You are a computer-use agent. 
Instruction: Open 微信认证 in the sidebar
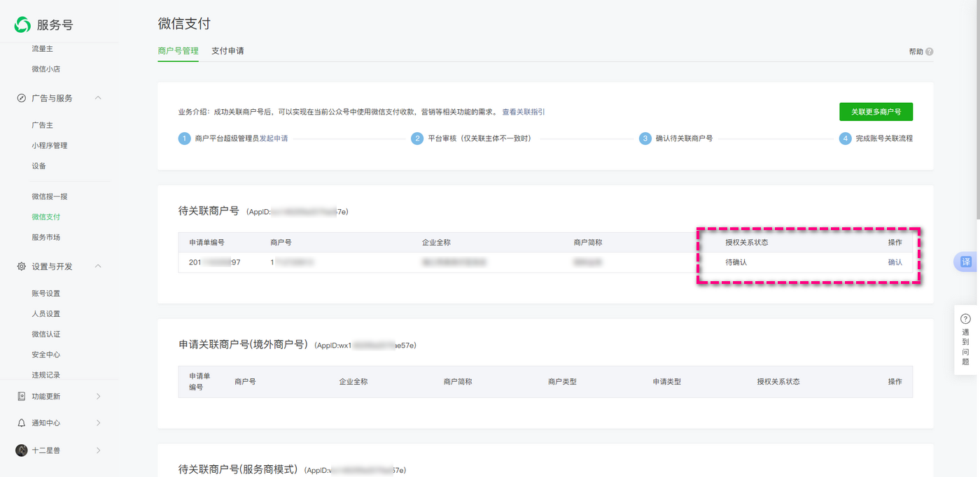(46, 334)
